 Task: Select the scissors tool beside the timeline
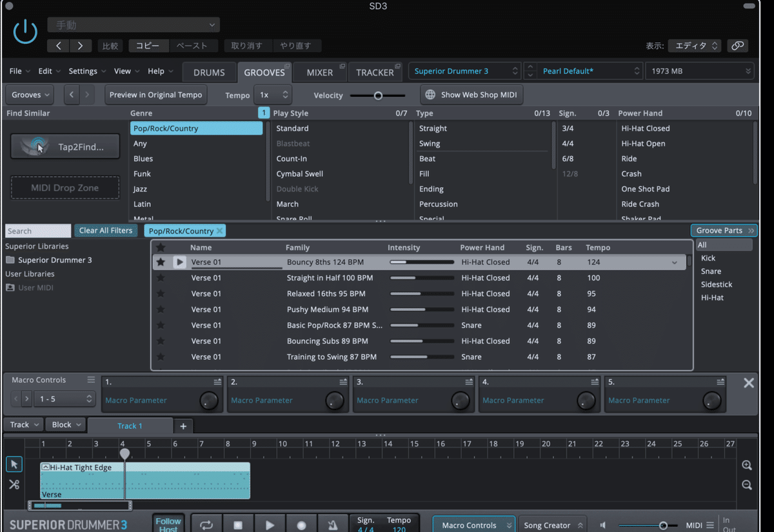14,484
